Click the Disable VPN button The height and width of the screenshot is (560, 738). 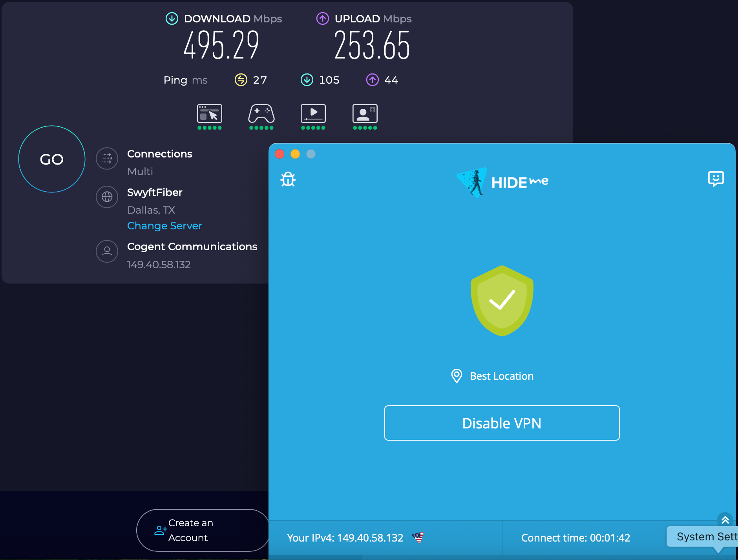tap(502, 423)
